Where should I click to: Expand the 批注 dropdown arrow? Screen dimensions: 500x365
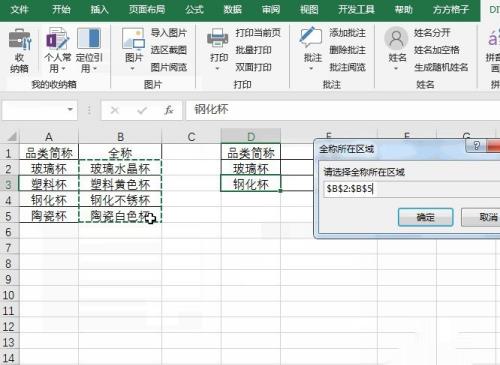(x=311, y=69)
